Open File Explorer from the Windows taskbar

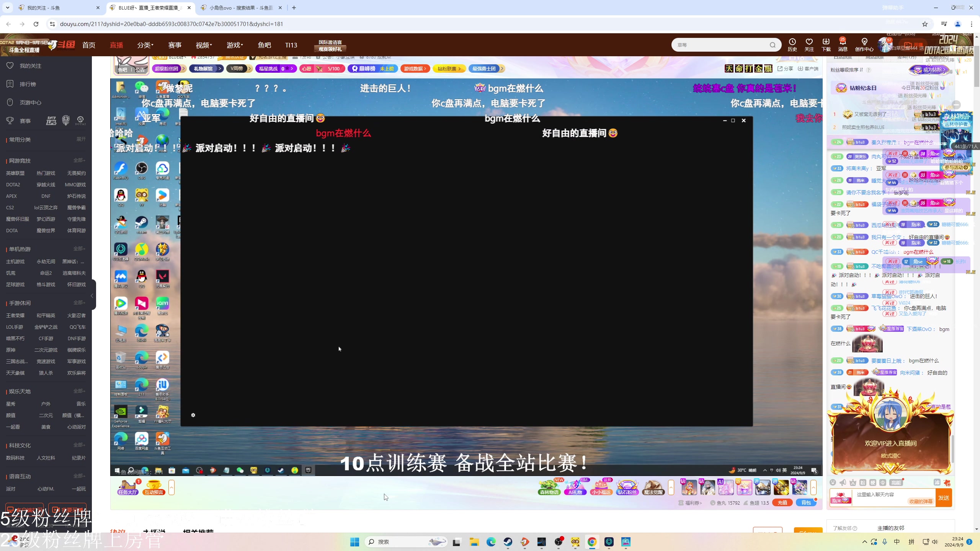(x=474, y=542)
